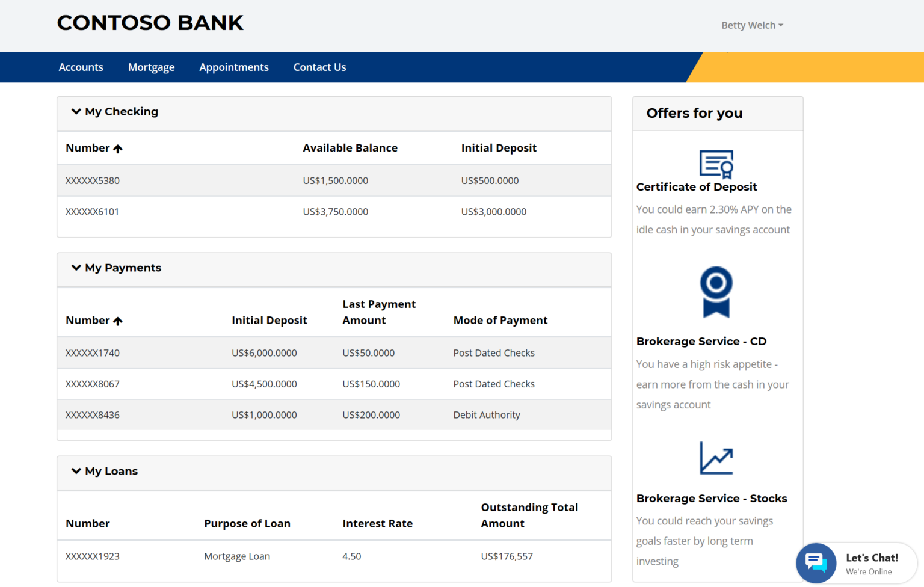Open the Appointments menu item
Image resolution: width=924 pixels, height=587 pixels.
[234, 67]
